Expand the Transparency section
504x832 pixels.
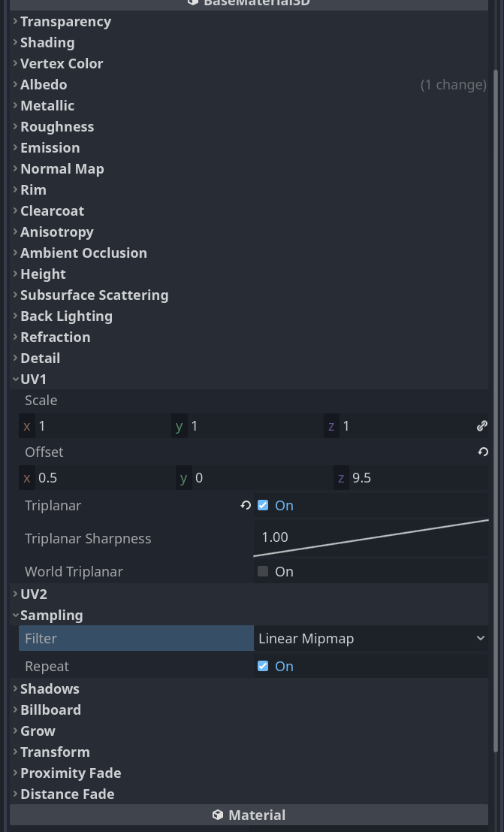pyautogui.click(x=14, y=22)
